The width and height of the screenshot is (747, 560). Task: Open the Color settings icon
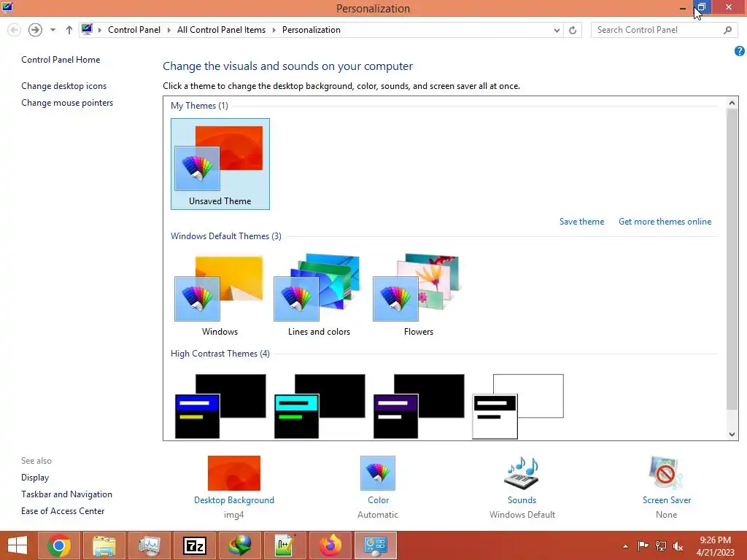coord(378,472)
